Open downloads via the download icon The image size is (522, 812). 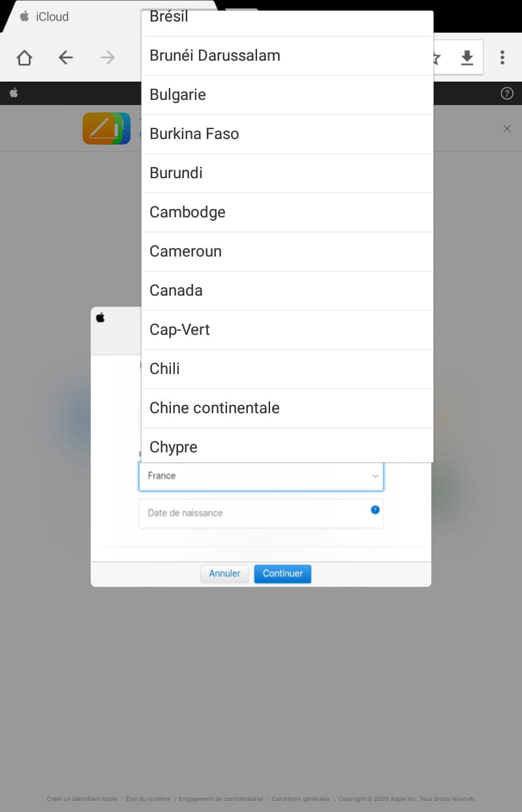[467, 57]
